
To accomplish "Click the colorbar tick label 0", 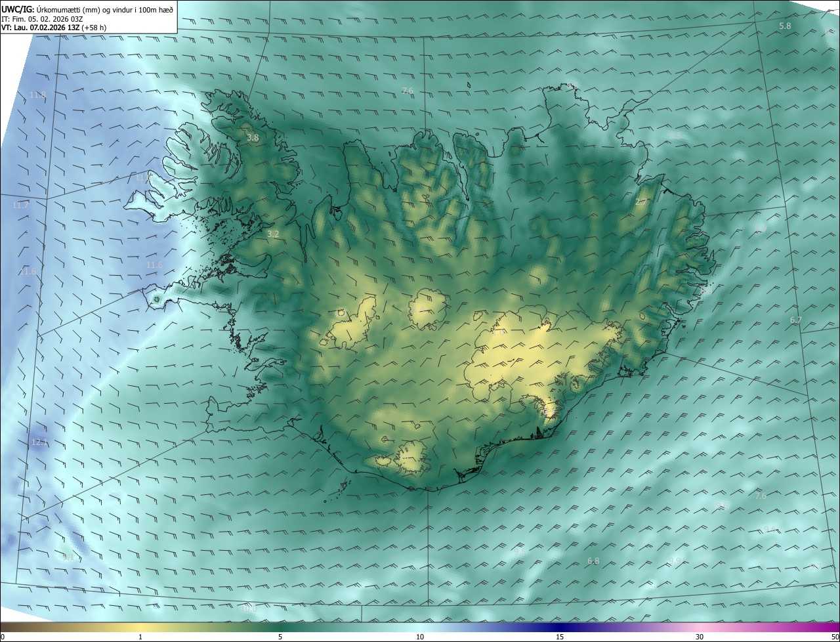I will (3, 637).
